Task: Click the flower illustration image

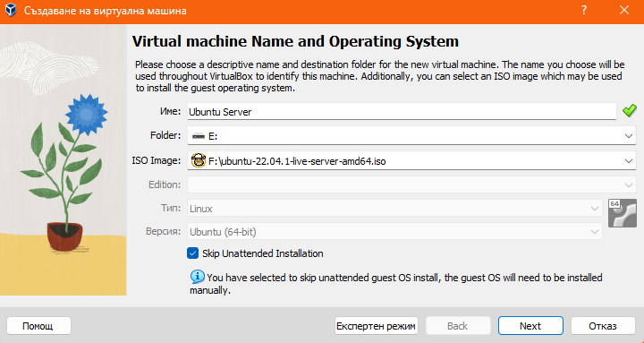Action: click(x=64, y=160)
